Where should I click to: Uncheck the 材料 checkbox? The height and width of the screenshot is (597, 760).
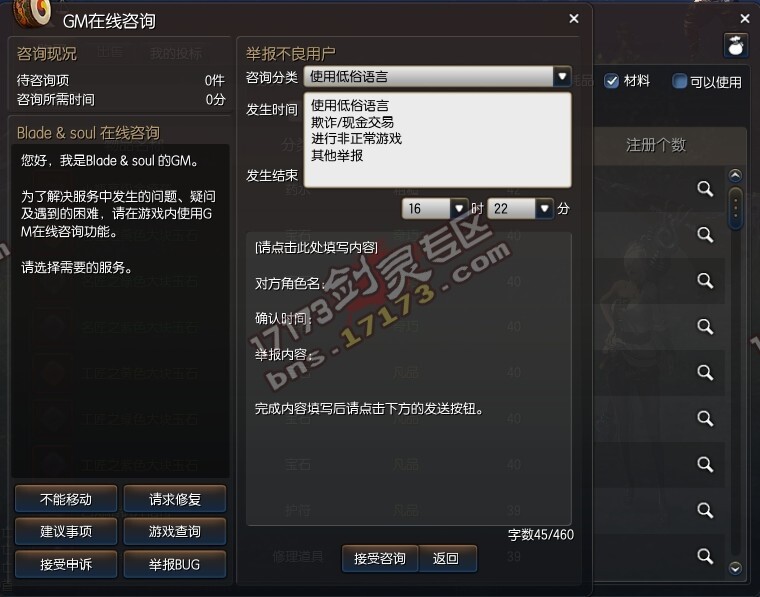click(612, 81)
